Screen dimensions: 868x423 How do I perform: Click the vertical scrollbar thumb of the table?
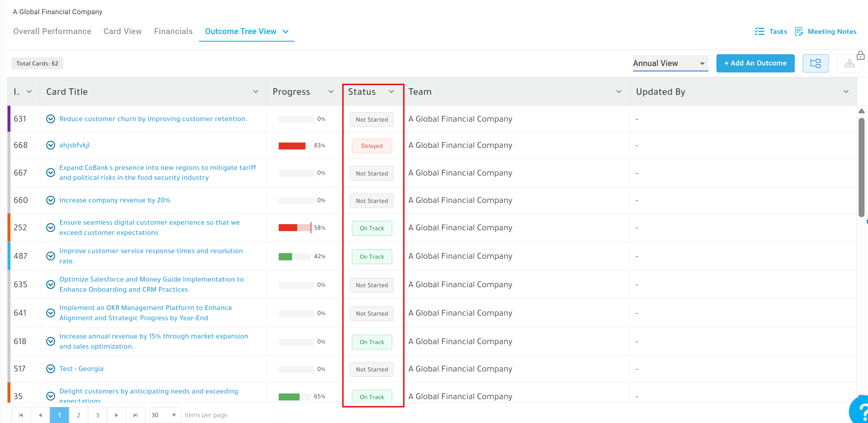(x=861, y=167)
